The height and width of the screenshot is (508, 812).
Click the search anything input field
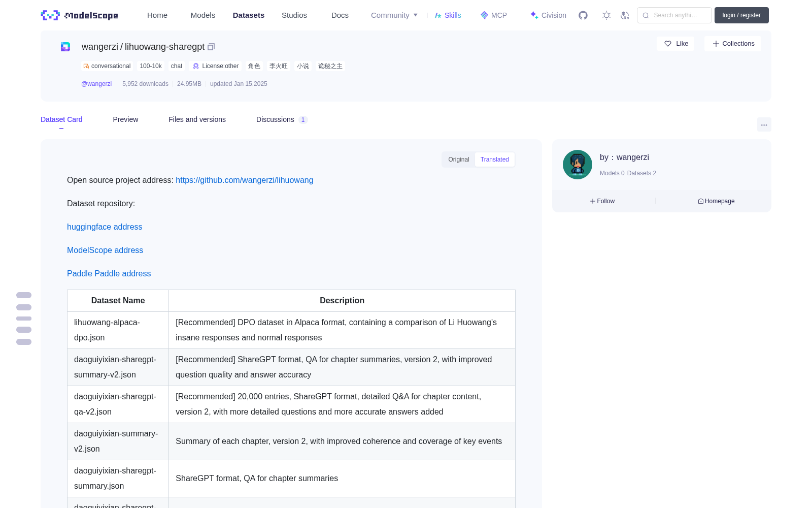coord(674,15)
